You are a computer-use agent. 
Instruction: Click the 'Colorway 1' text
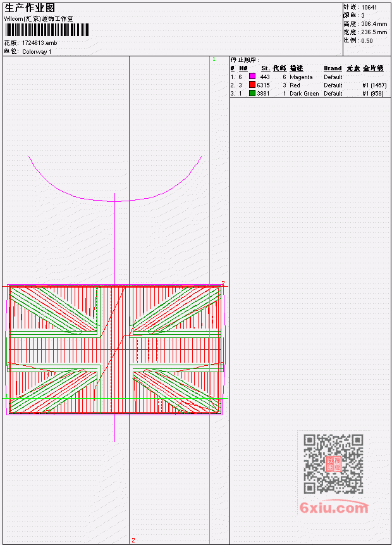[x=37, y=52]
